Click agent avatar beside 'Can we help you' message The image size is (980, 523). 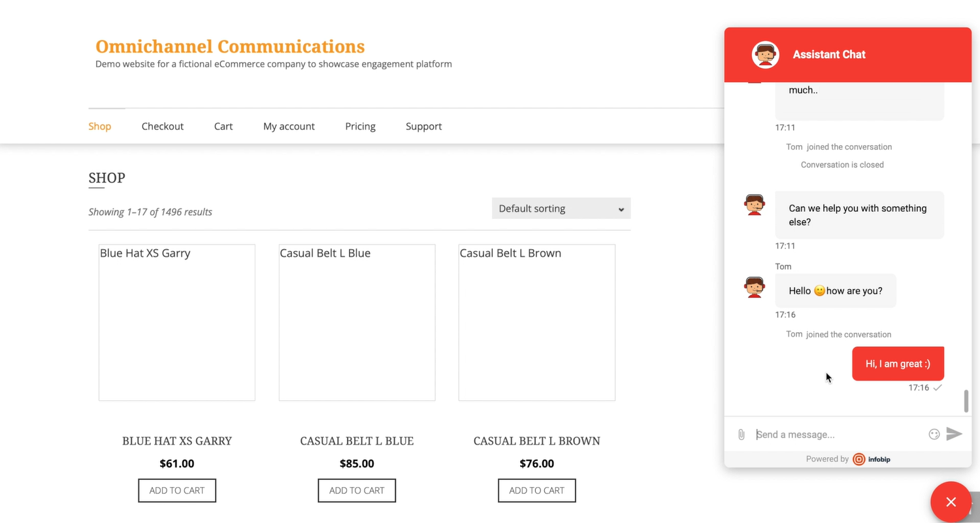point(755,205)
